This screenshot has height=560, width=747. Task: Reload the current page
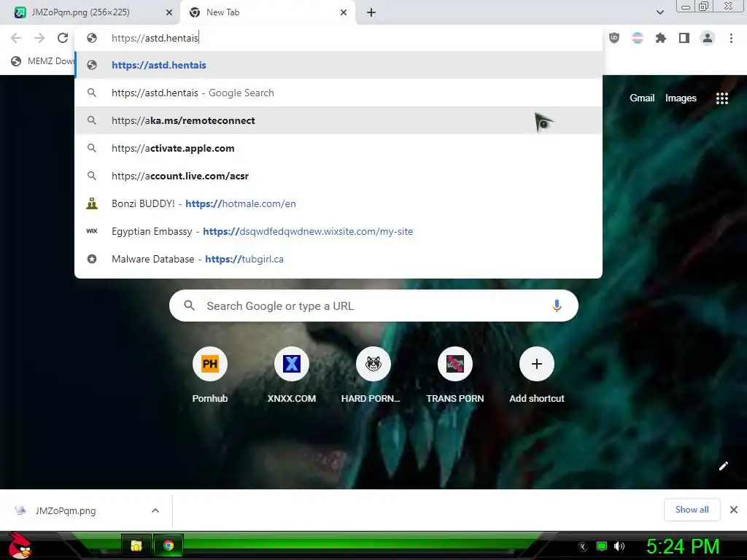[63, 38]
